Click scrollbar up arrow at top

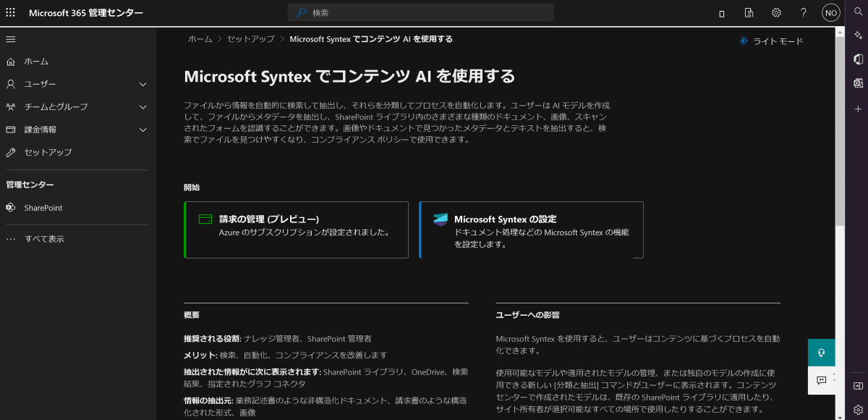839,32
